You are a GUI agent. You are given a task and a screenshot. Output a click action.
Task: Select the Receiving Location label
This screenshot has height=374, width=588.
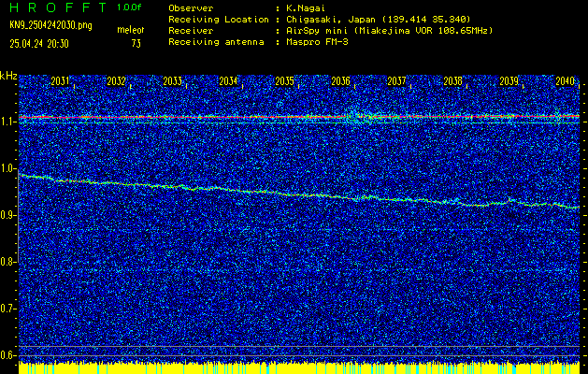(x=219, y=20)
